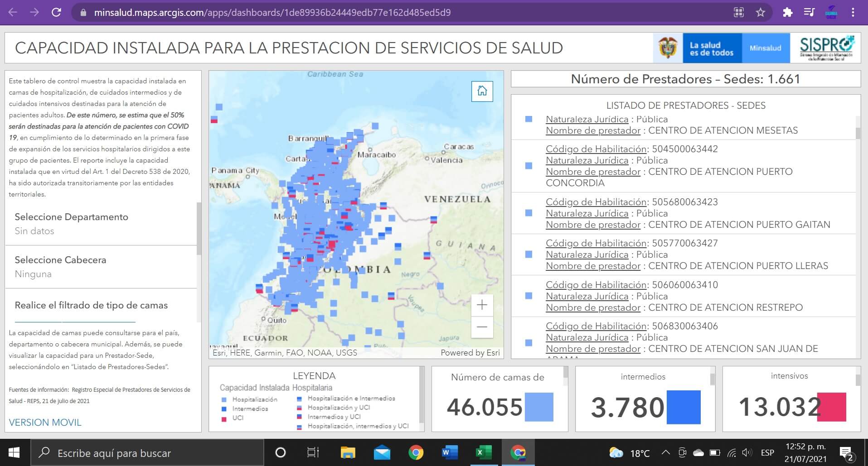Open the taskbar clock showing 12:52 p. m.
Viewport: 868px width, 466px height.
[805, 452]
